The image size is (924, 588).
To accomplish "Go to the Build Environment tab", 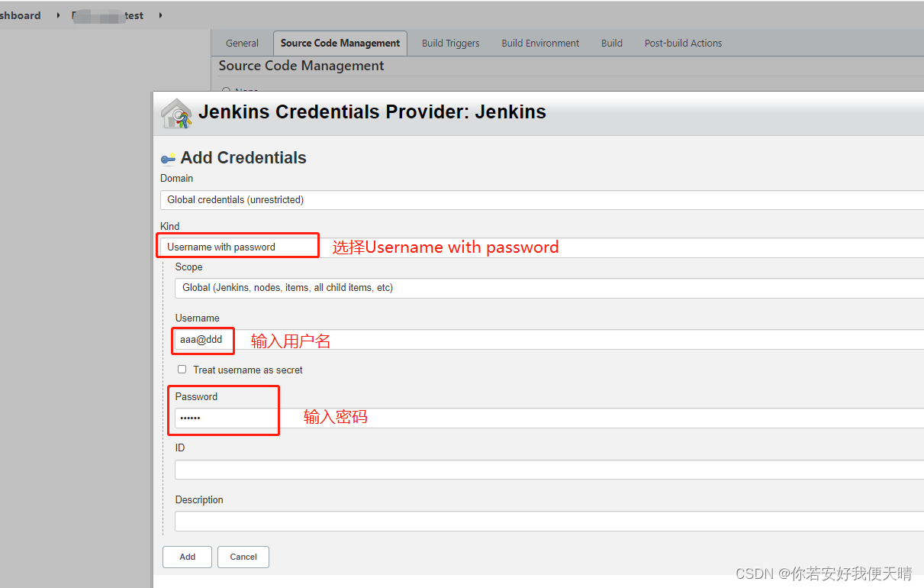I will tap(540, 44).
